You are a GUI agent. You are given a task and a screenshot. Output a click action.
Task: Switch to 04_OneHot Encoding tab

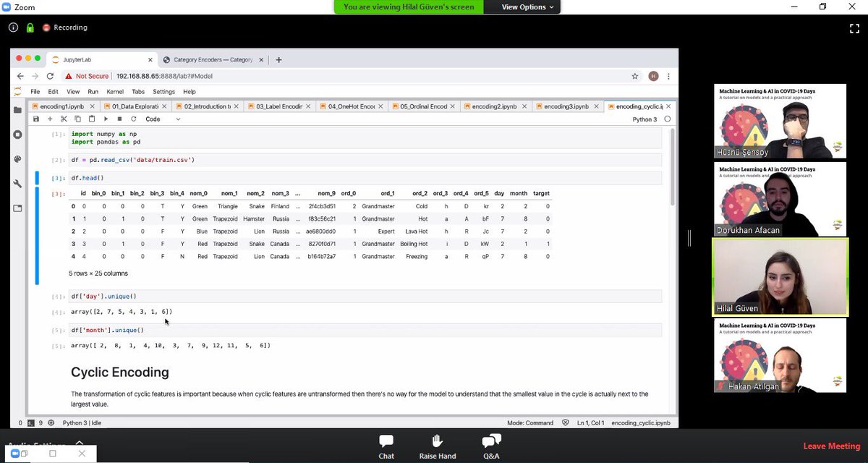(x=352, y=106)
